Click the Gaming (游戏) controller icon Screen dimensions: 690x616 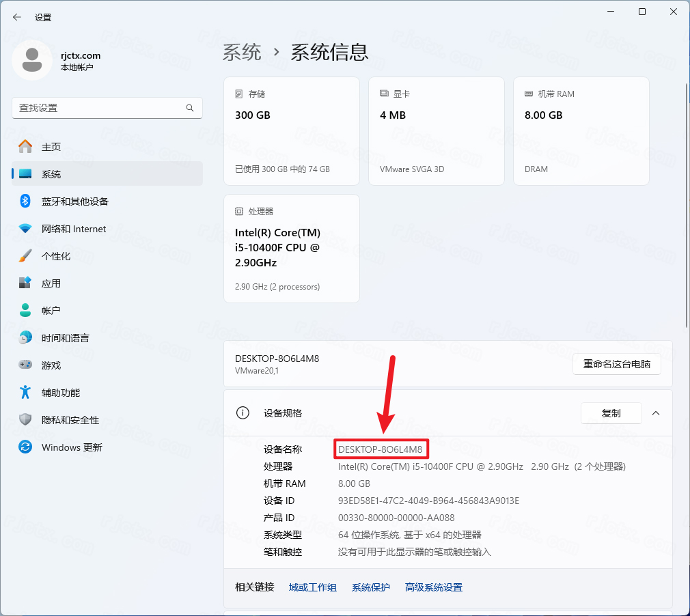coord(25,365)
